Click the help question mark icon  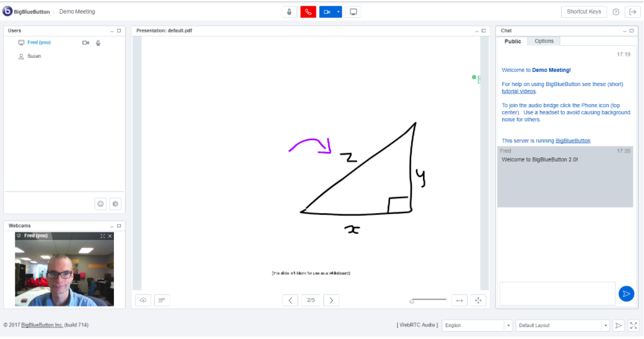pos(616,12)
